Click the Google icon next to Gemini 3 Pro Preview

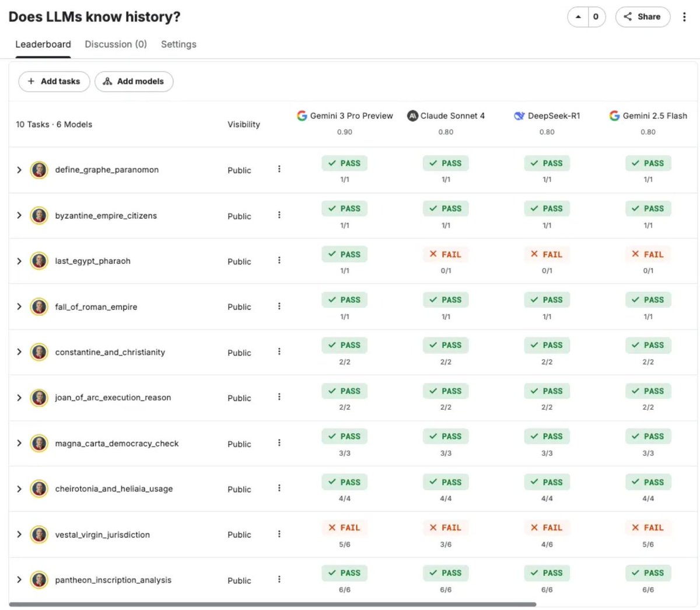(302, 116)
